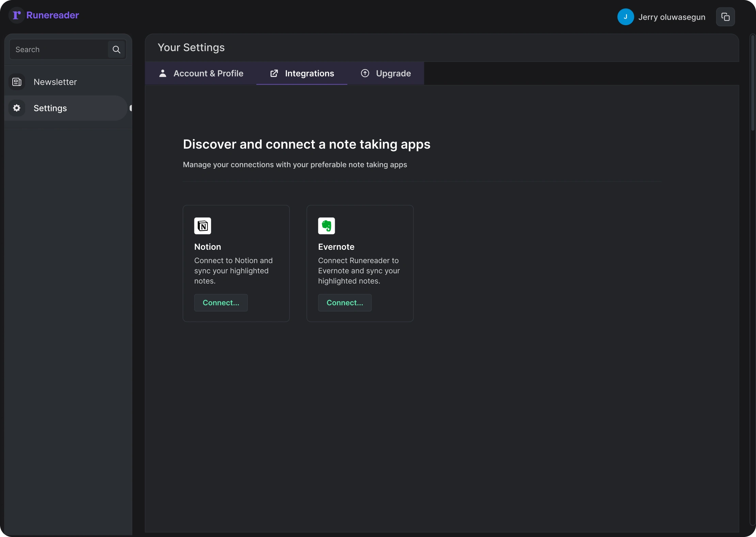
Task: Click the Evernote card description text
Action: pyautogui.click(x=359, y=271)
